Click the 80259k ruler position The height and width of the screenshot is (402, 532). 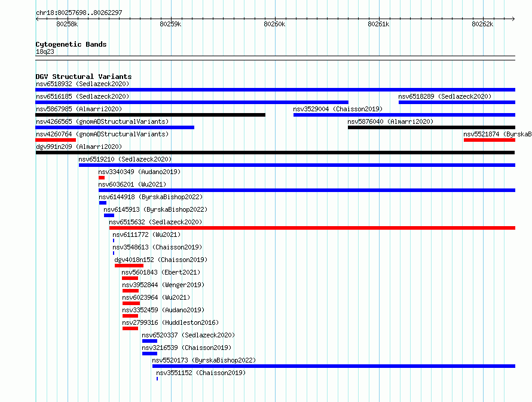170,24
